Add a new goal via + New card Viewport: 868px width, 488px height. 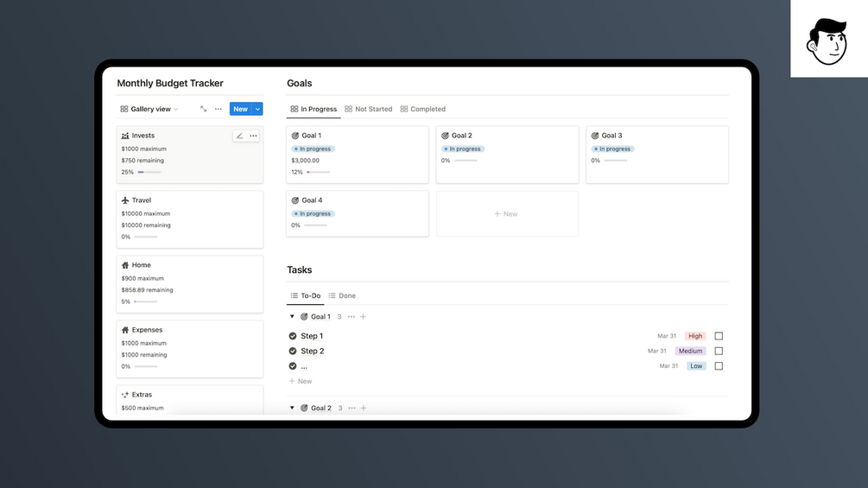click(507, 213)
